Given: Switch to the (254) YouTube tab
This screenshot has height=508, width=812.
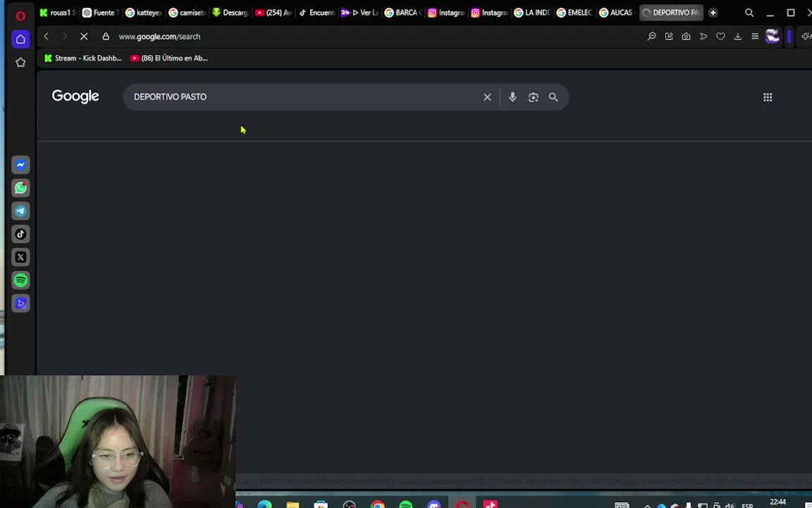Looking at the screenshot, I should click(x=273, y=13).
